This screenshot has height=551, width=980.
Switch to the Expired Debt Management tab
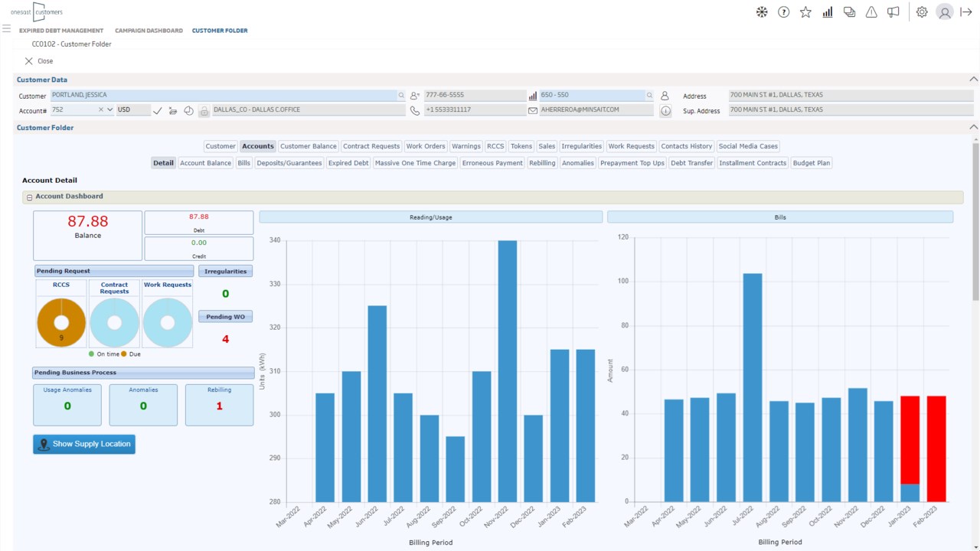(x=61, y=31)
